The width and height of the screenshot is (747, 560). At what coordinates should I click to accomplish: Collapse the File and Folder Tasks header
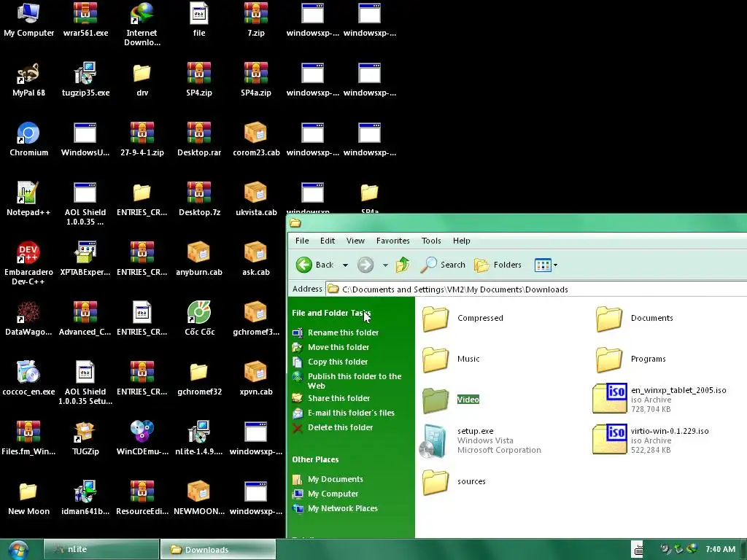331,313
